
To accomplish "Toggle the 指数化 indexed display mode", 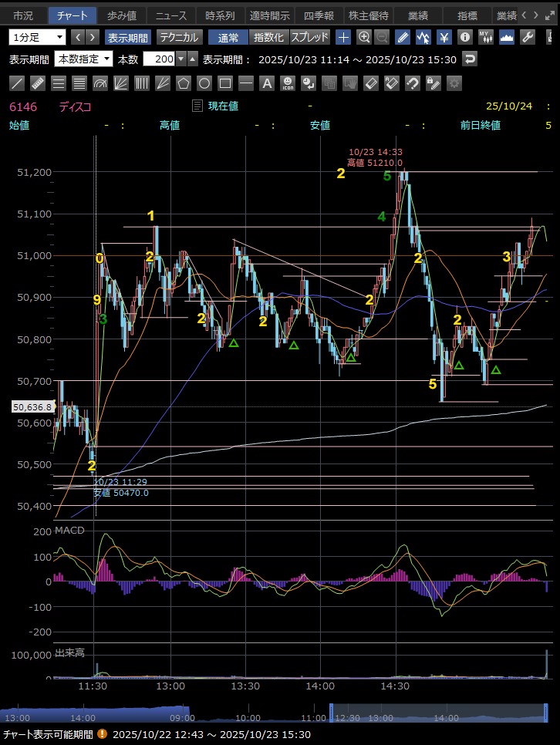I will coord(268,37).
